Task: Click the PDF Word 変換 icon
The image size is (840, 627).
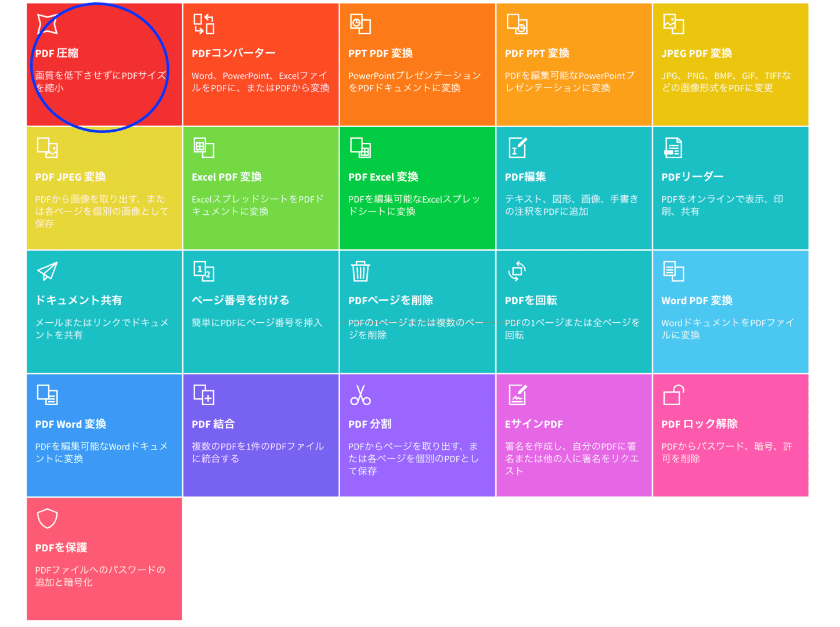Action: point(47,395)
